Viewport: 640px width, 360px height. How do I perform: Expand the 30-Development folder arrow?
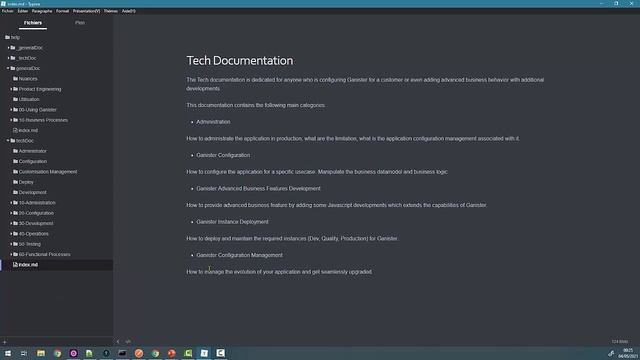(x=11, y=223)
